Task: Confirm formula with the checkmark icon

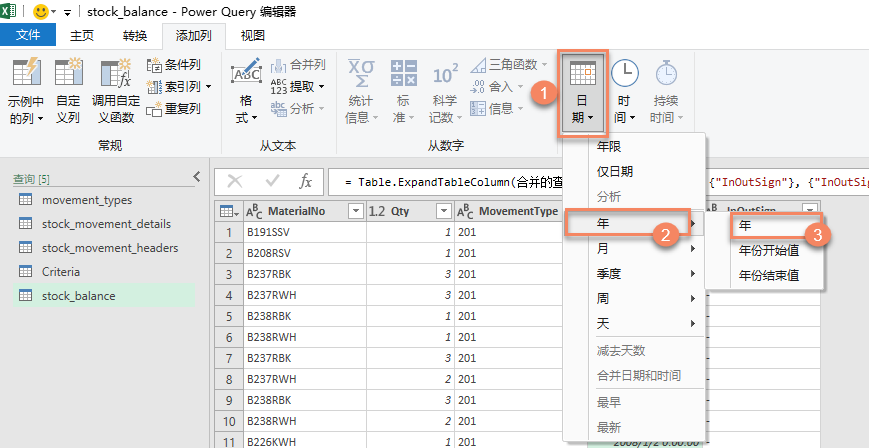Action: (x=272, y=181)
